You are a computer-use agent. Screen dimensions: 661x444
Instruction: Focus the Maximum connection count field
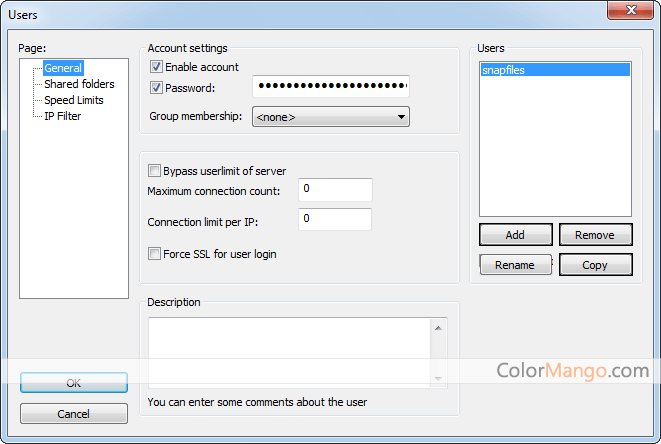[335, 190]
